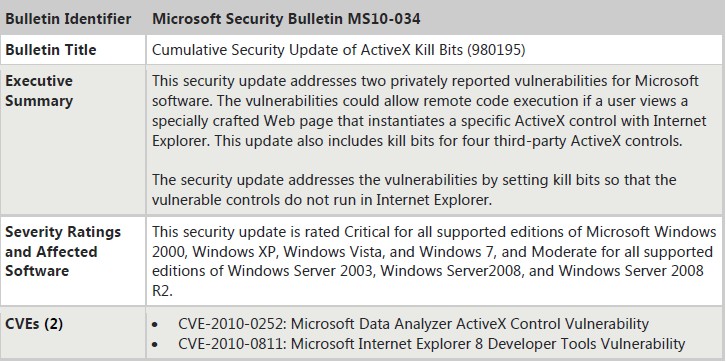Viewport: 726px width, 362px height.
Task: Click the Cumulative Security Update title text
Action: click(338, 50)
